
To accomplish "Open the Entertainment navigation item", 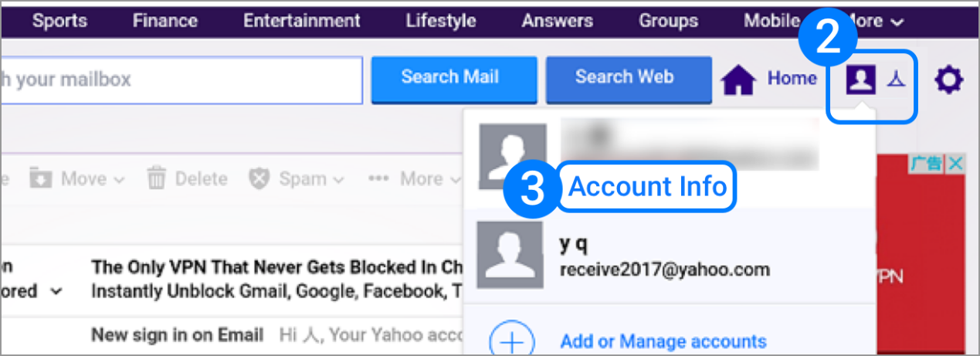I will click(302, 21).
